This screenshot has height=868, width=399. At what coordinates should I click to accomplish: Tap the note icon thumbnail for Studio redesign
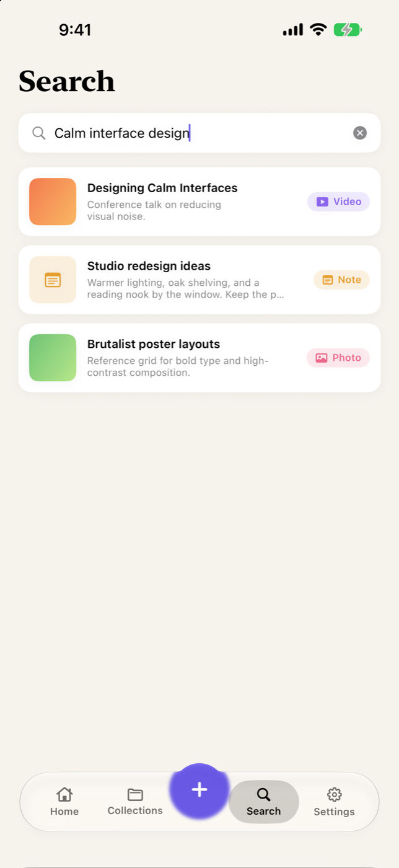53,280
